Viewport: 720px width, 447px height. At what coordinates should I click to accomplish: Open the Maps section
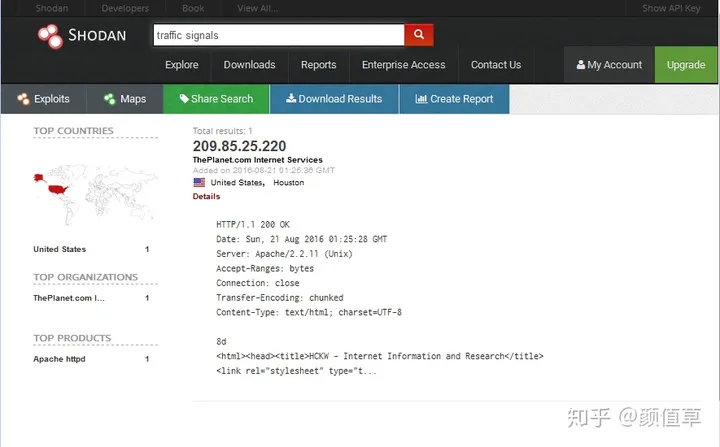click(x=125, y=99)
